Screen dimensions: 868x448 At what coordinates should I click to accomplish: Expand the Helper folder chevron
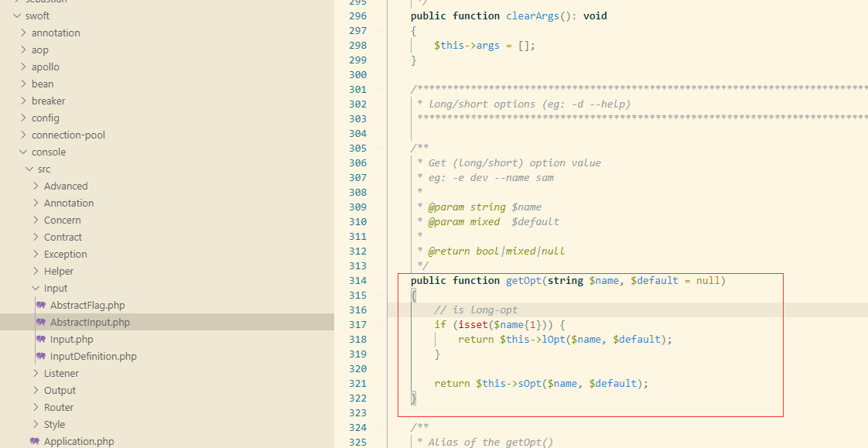[x=36, y=272]
